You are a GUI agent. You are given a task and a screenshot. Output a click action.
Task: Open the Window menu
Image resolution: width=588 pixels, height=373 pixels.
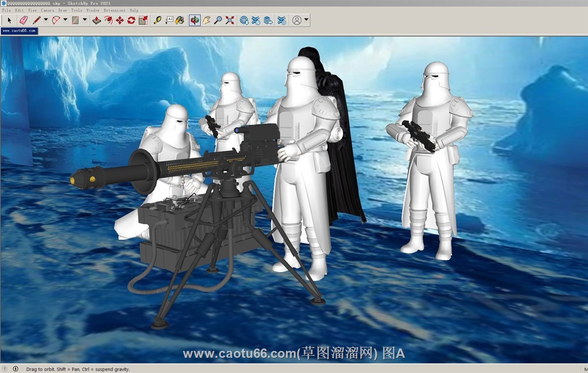[x=93, y=10]
